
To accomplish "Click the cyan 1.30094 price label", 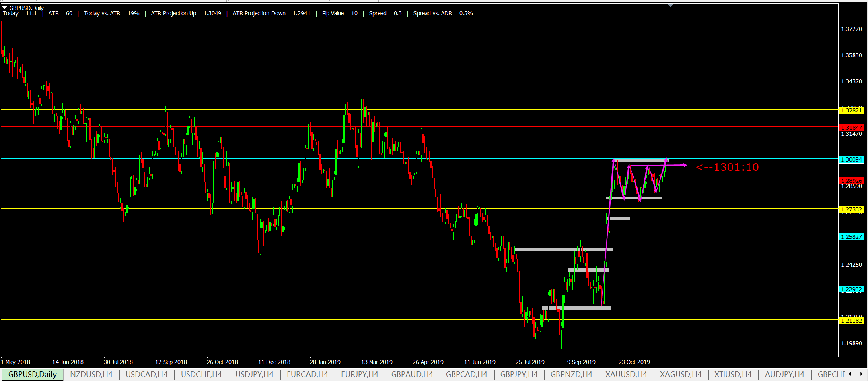I will 852,160.
